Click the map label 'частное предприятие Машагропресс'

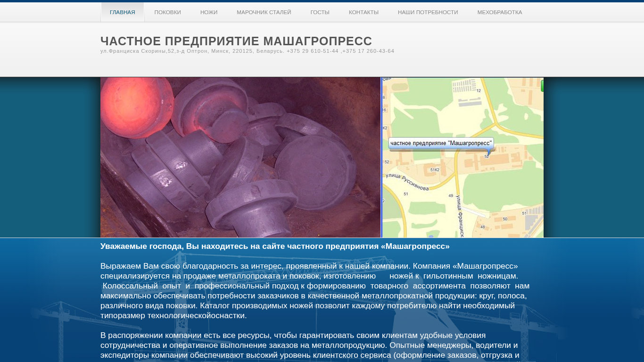point(441,143)
